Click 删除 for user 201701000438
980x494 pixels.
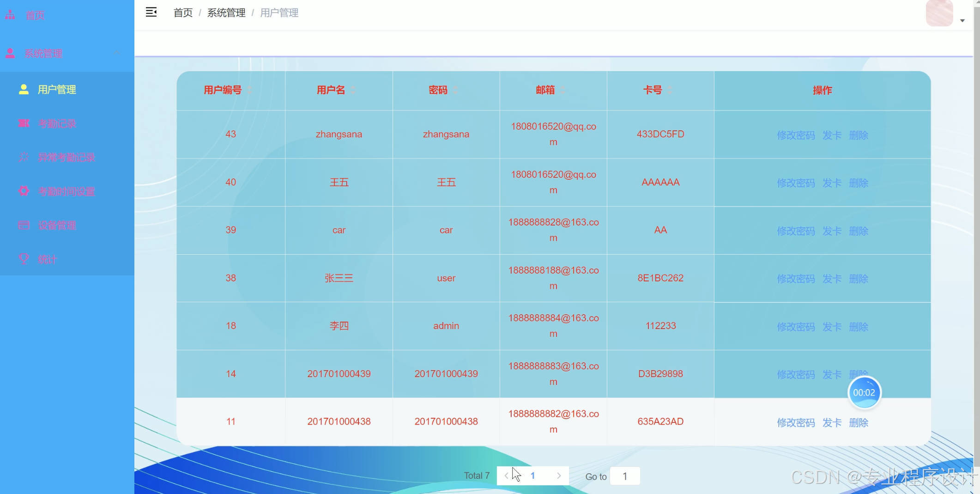(x=859, y=422)
